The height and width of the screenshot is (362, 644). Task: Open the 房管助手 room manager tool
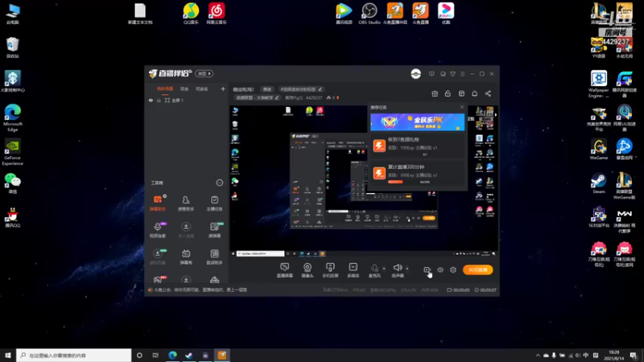click(186, 204)
